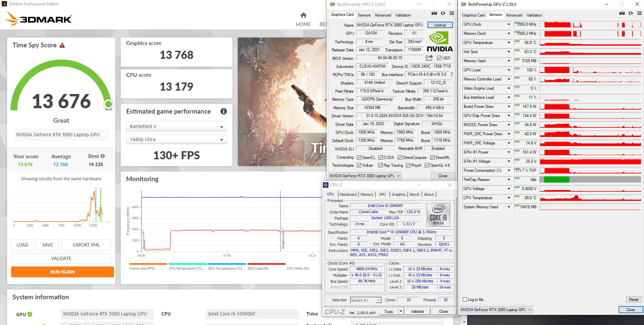Open the Memory tab in CPU-Z

tap(367, 194)
